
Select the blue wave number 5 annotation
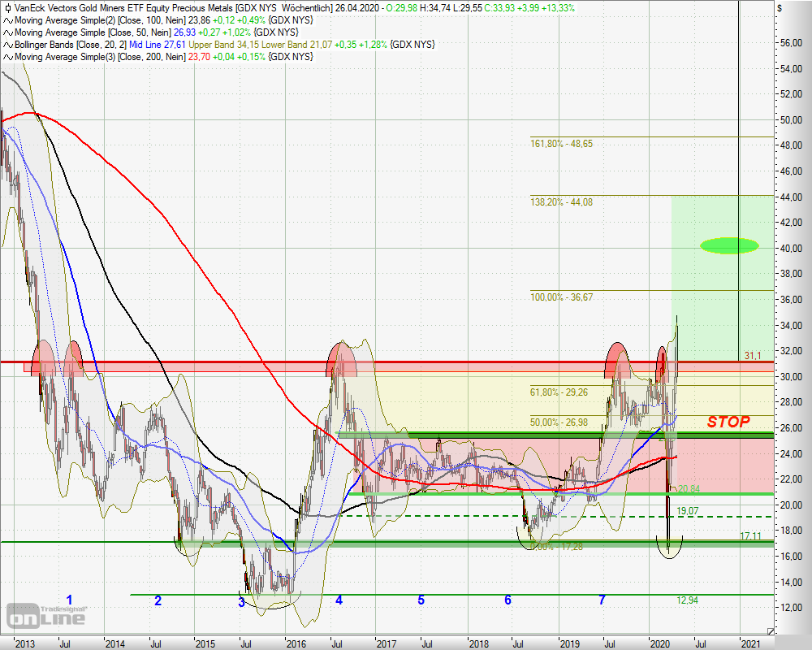421,600
